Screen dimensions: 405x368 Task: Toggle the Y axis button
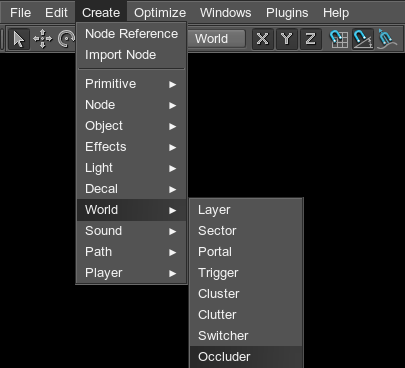(287, 39)
